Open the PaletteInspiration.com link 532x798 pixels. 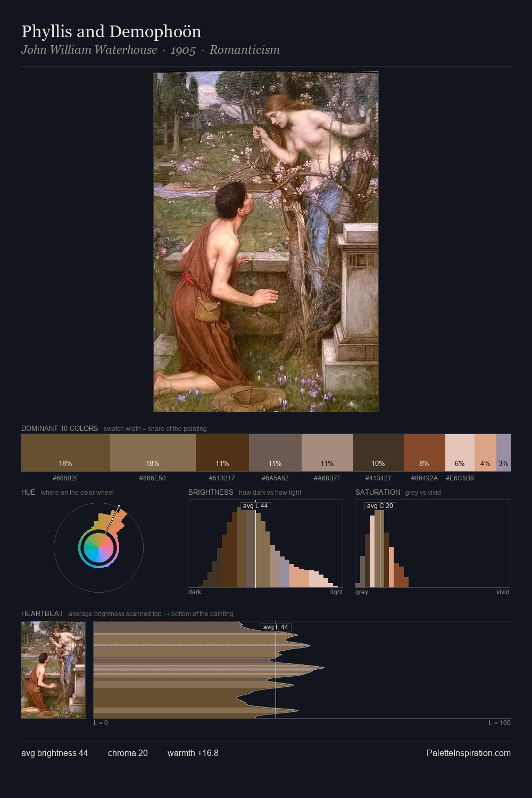click(469, 753)
